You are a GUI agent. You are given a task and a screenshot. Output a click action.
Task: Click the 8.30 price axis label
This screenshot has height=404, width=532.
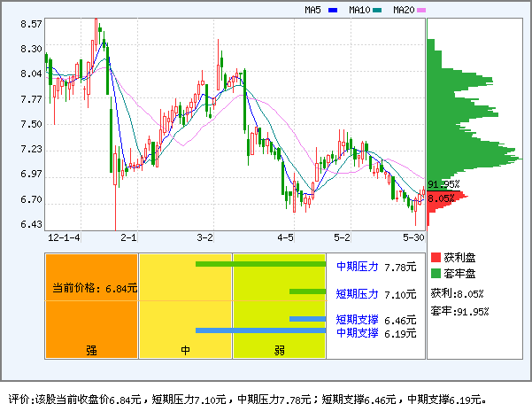tap(31, 49)
